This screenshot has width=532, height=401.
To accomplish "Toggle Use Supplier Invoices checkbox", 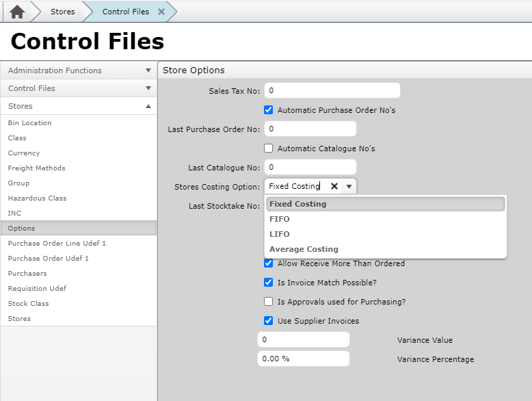I will pos(269,321).
